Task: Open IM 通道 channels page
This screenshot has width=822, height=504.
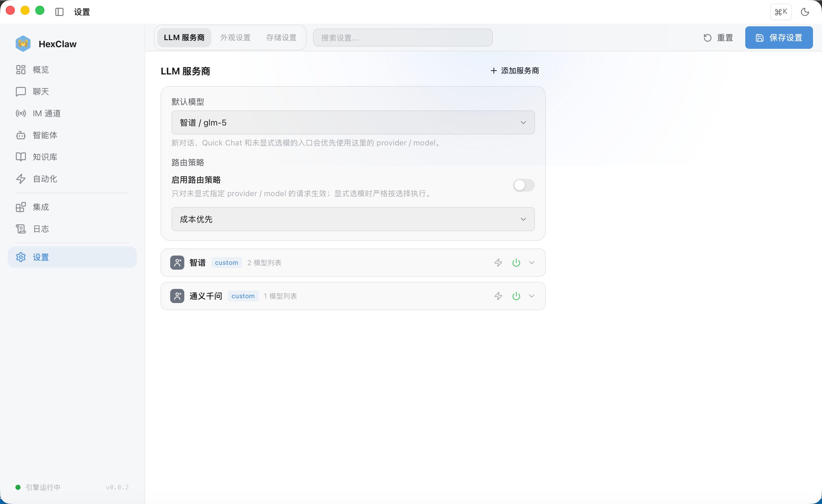Action: tap(72, 113)
